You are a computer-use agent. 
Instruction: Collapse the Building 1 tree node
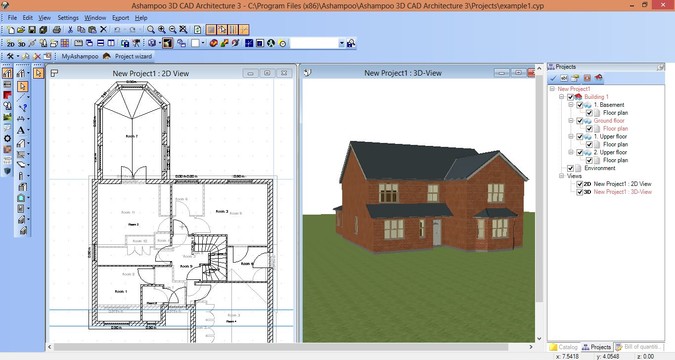pos(561,97)
